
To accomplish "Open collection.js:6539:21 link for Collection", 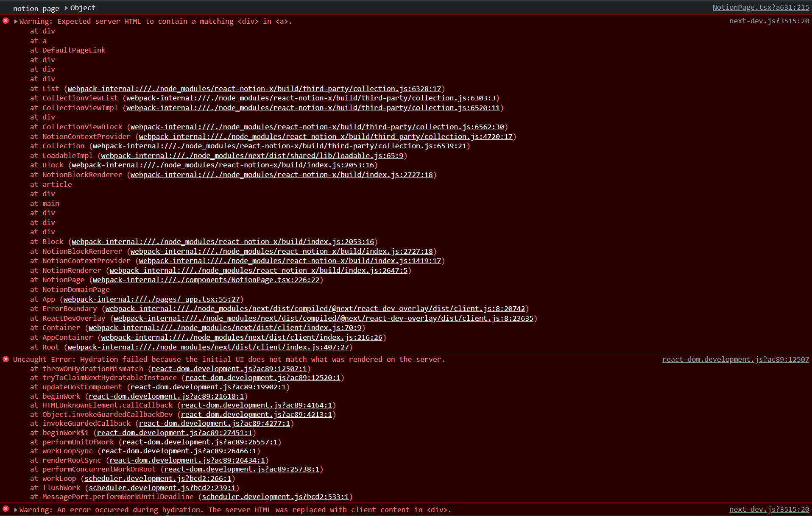I will coord(279,146).
